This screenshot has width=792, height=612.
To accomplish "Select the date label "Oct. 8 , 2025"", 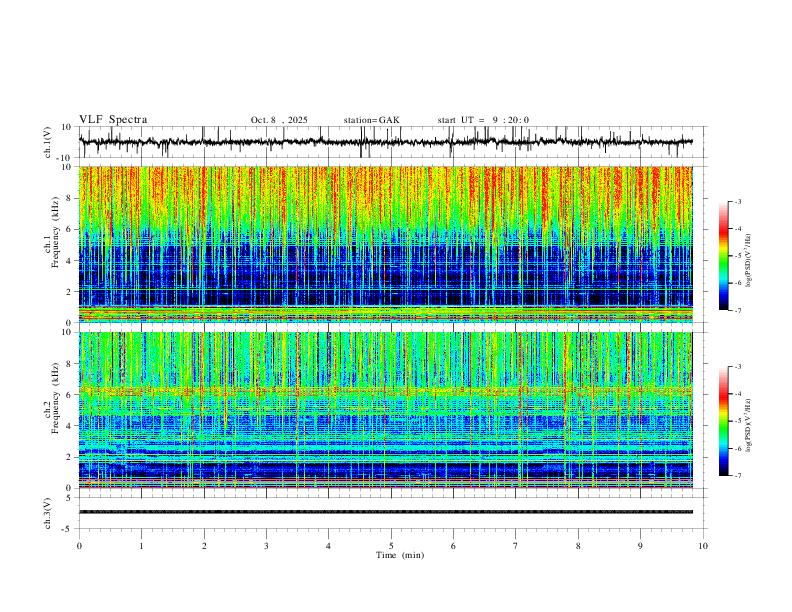I will coord(279,120).
